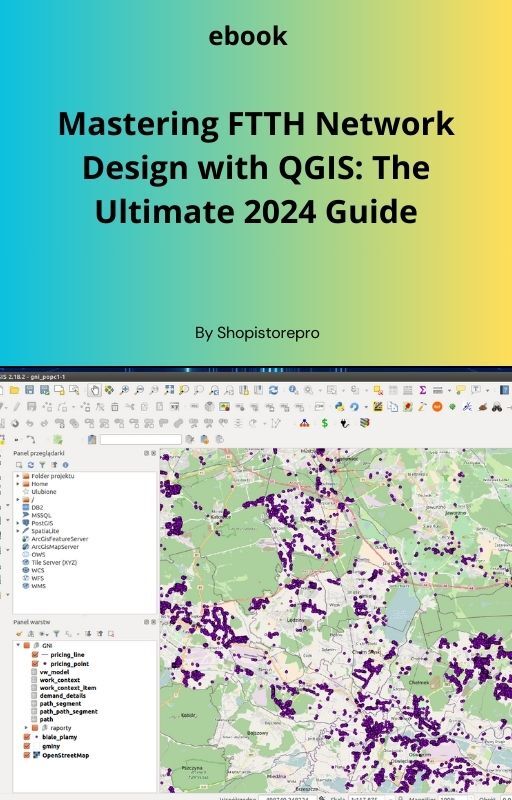Expand the PostGIS browser node

(x=18, y=523)
